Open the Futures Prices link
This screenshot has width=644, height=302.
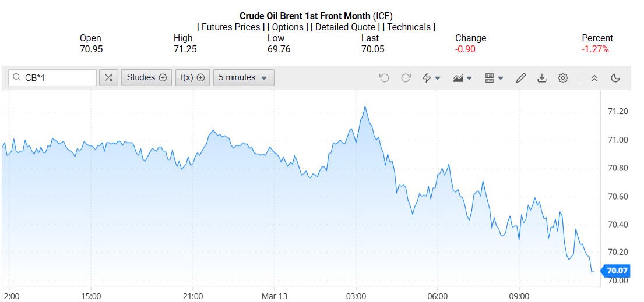click(x=231, y=27)
